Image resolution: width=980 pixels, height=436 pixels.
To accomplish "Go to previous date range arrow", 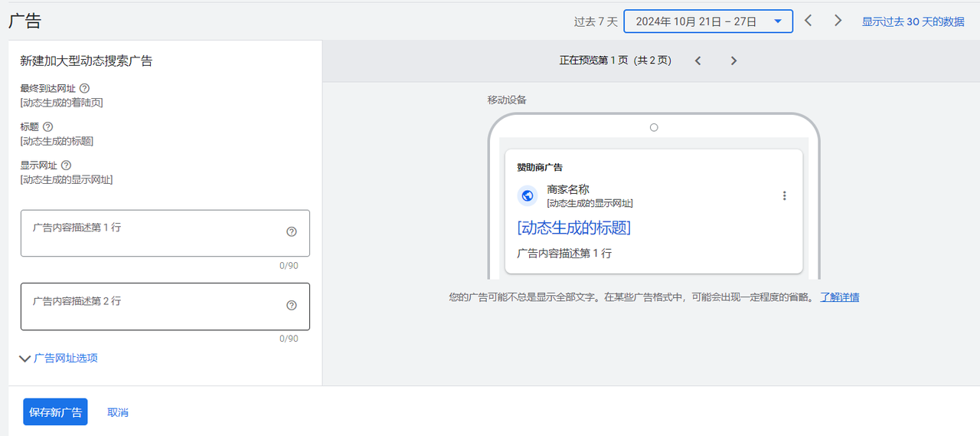I will click(x=808, y=21).
